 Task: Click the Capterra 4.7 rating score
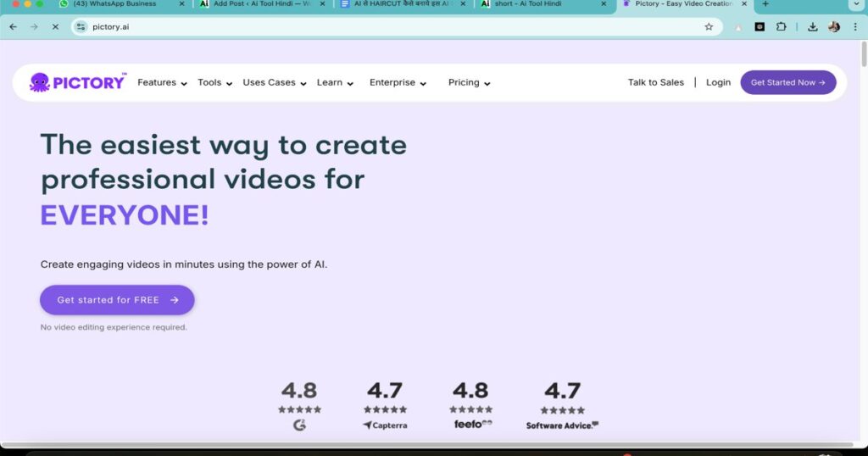(x=385, y=390)
